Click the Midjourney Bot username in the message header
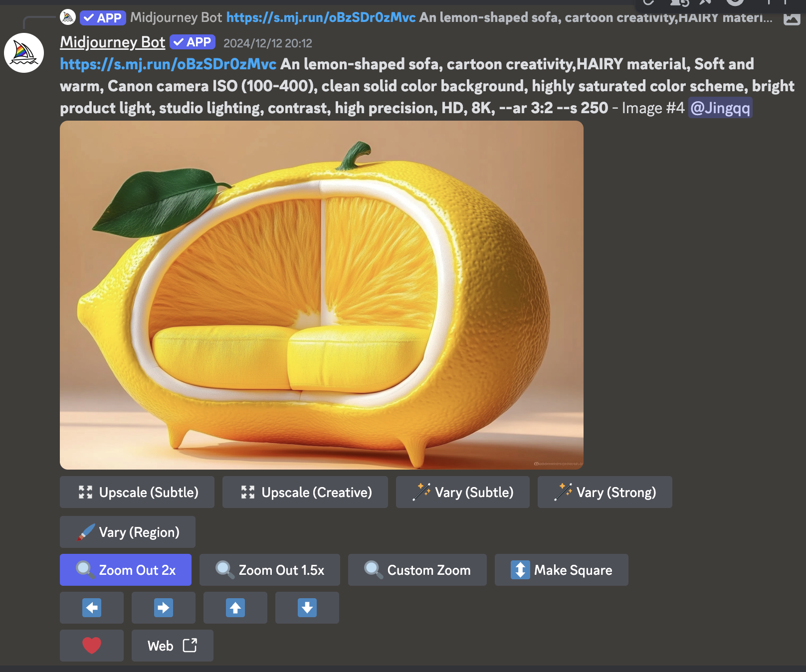This screenshot has width=806, height=672. coord(113,42)
